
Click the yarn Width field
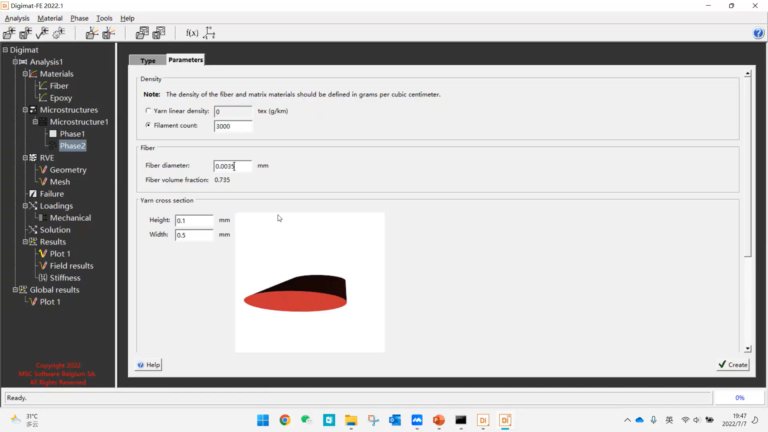[194, 235]
